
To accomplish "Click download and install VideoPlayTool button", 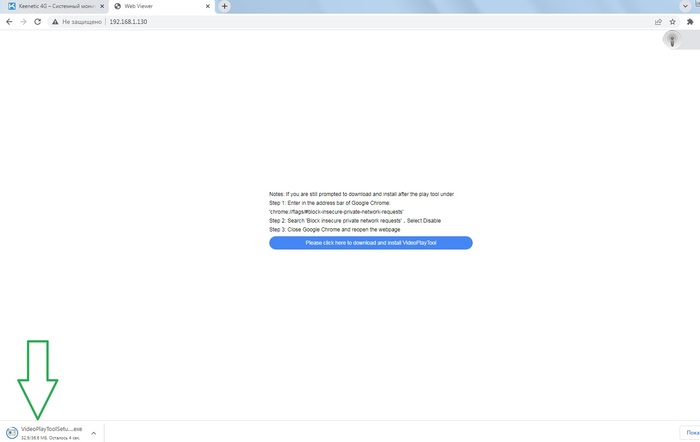I will point(370,243).
